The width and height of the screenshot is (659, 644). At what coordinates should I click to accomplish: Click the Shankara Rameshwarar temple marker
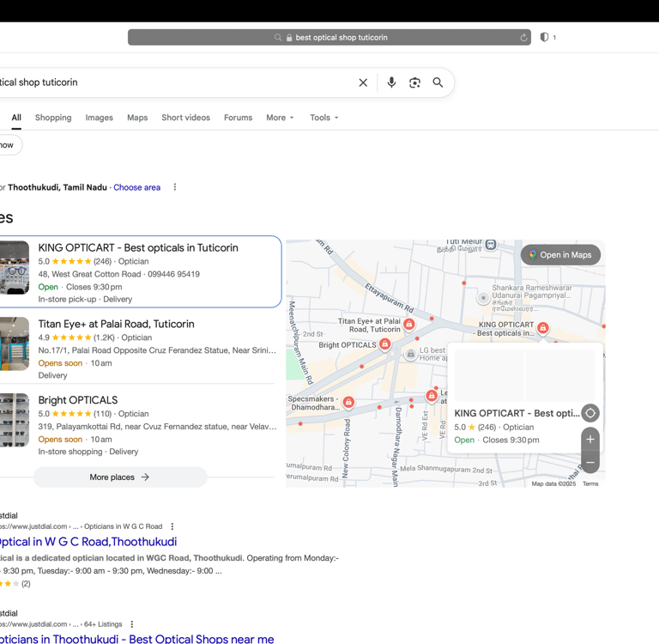click(483, 298)
